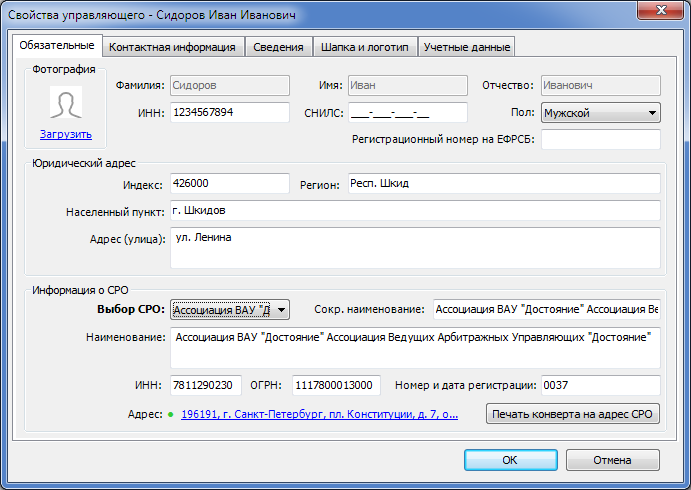The width and height of the screenshot is (691, 490).
Task: Focus the Адрес (улица) text area
Action: [414, 248]
